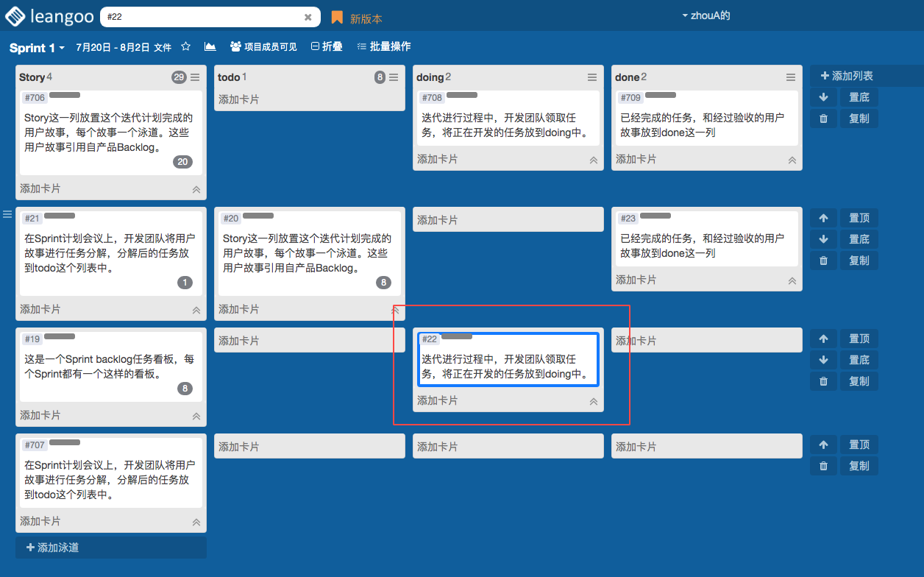Expand the Sprint 1 board dropdown
Image resolution: width=924 pixels, height=577 pixels.
[x=38, y=48]
